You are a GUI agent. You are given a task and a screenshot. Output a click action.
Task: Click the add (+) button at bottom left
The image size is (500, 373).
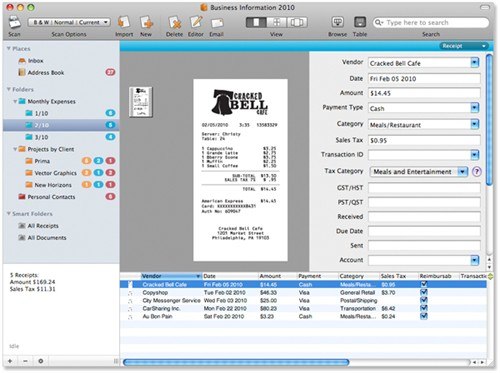[10, 361]
